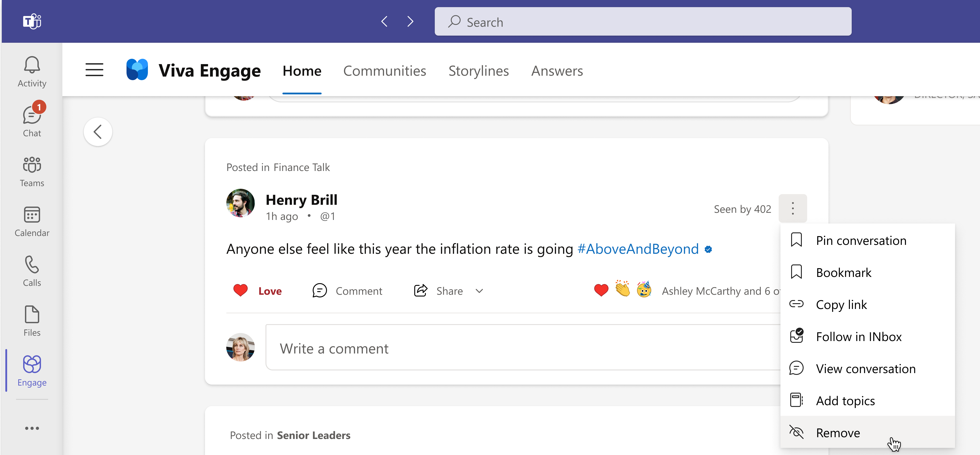Open the Activity bell icon
Screen dimensions: 980x455
[32, 71]
